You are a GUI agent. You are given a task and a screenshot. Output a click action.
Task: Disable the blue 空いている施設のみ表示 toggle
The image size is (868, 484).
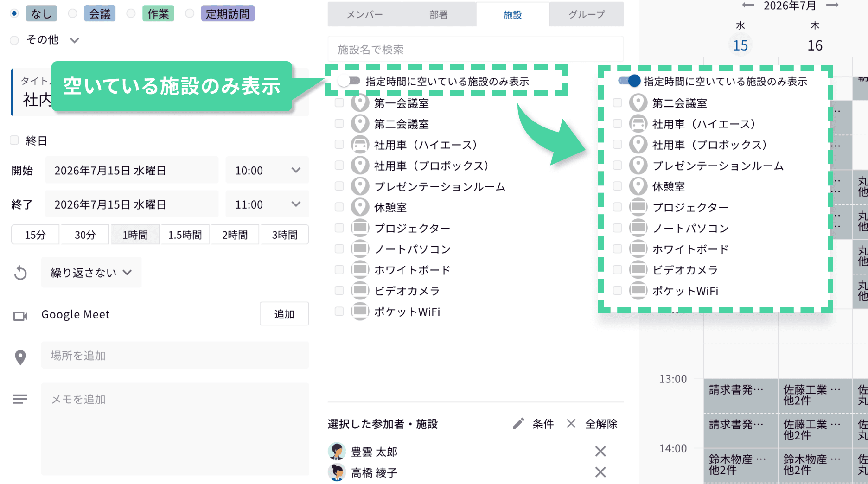pyautogui.click(x=629, y=81)
